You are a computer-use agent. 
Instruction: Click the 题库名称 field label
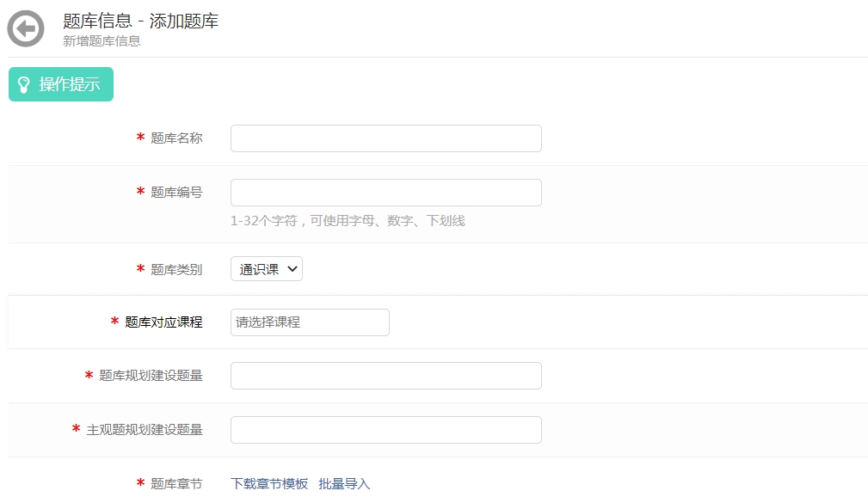[176, 138]
